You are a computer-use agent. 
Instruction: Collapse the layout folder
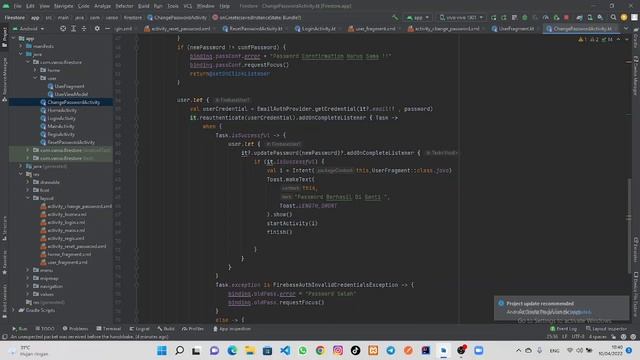coord(28,198)
